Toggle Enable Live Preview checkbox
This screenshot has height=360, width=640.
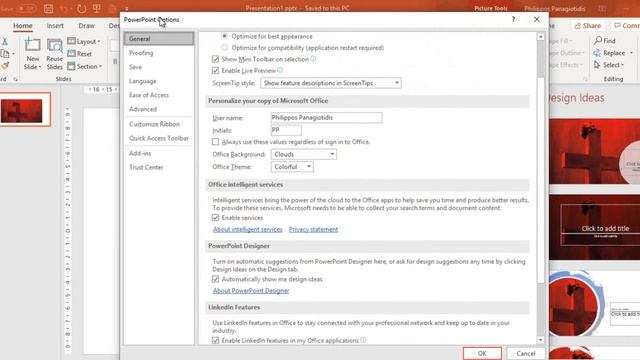coord(216,70)
